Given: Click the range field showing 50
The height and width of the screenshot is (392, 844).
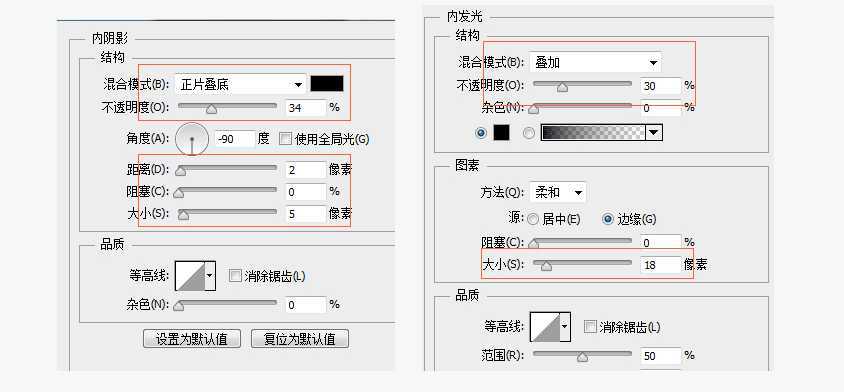Looking at the screenshot, I should (x=661, y=356).
